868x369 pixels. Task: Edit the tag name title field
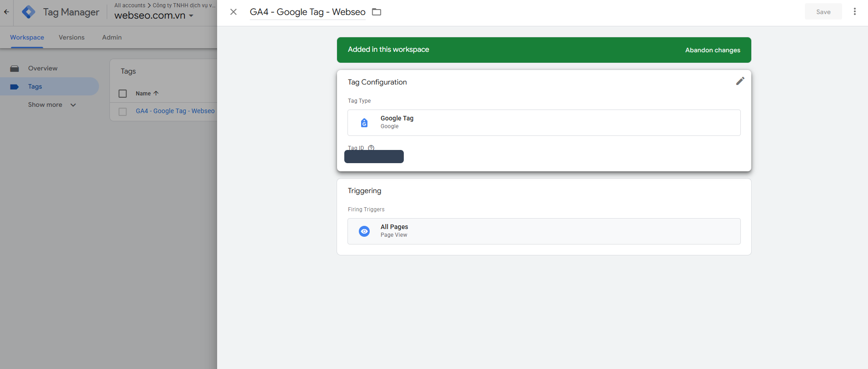click(x=308, y=12)
